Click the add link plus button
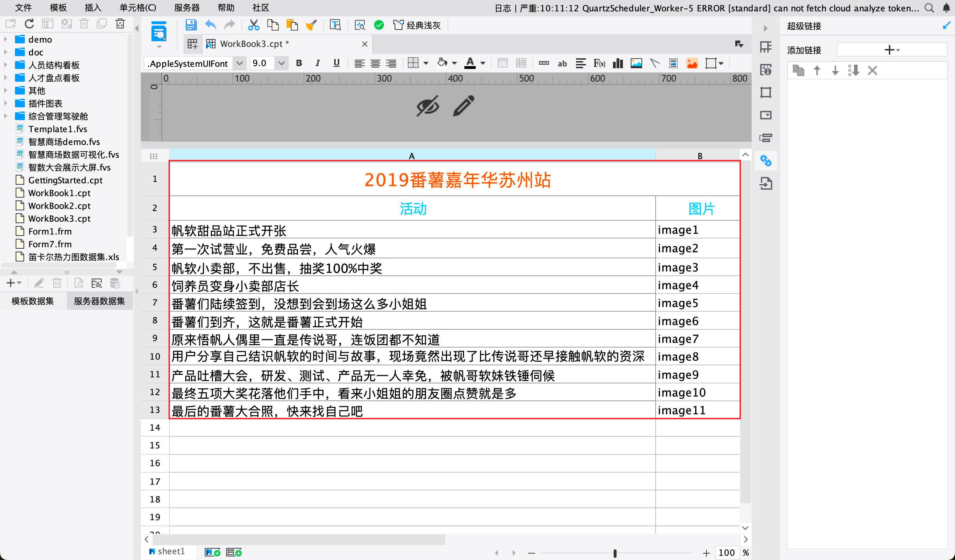Screen dimensions: 955x560 click(x=889, y=50)
